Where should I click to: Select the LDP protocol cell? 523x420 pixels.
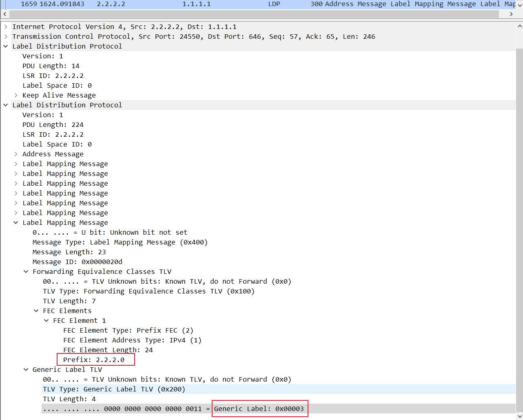click(x=274, y=4)
